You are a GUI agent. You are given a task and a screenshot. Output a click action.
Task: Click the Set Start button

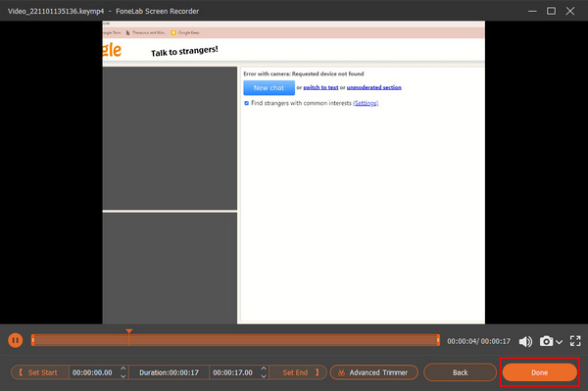pos(40,372)
